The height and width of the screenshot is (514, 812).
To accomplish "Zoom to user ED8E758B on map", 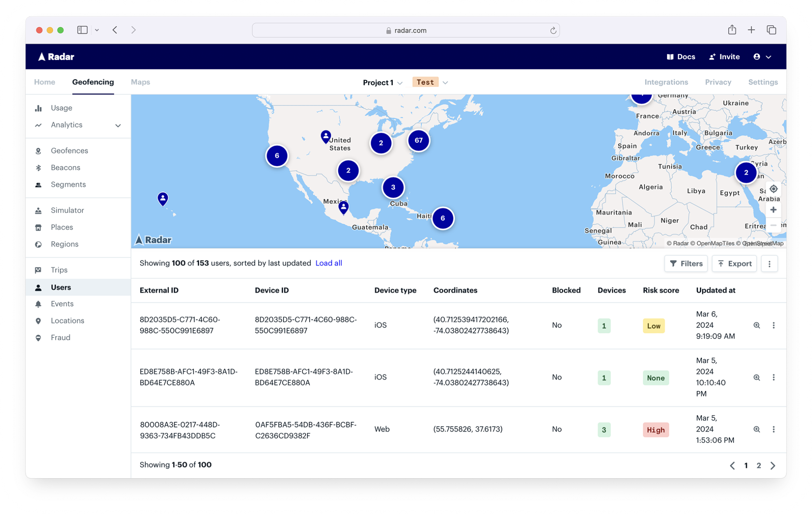I will (x=756, y=377).
